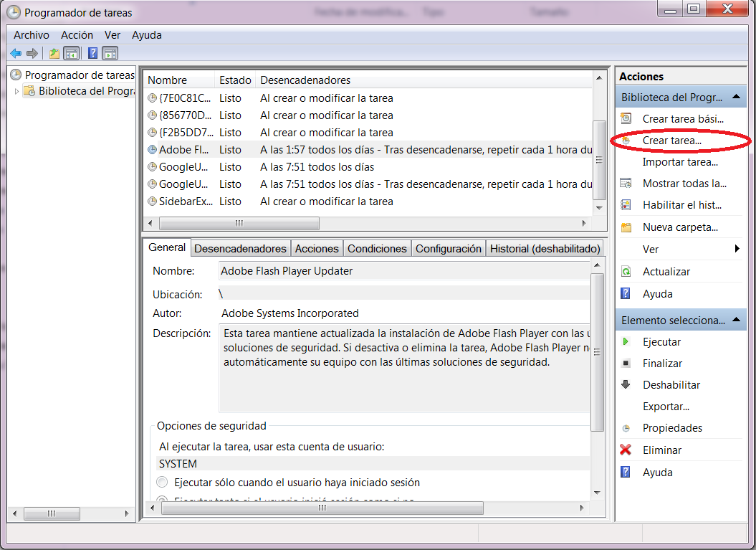Expand Biblioteca del Programador tree node
The width and height of the screenshot is (756, 550).
pyautogui.click(x=16, y=91)
